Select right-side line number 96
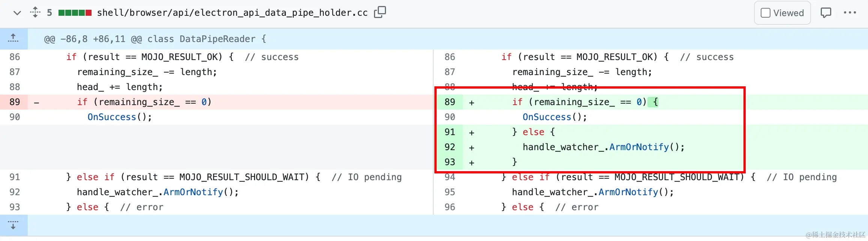 tap(450, 207)
